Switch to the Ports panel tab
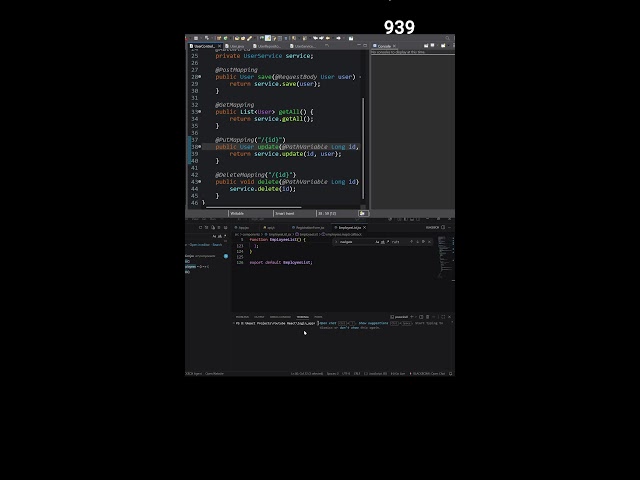Image resolution: width=640 pixels, height=480 pixels. pyautogui.click(x=318, y=317)
